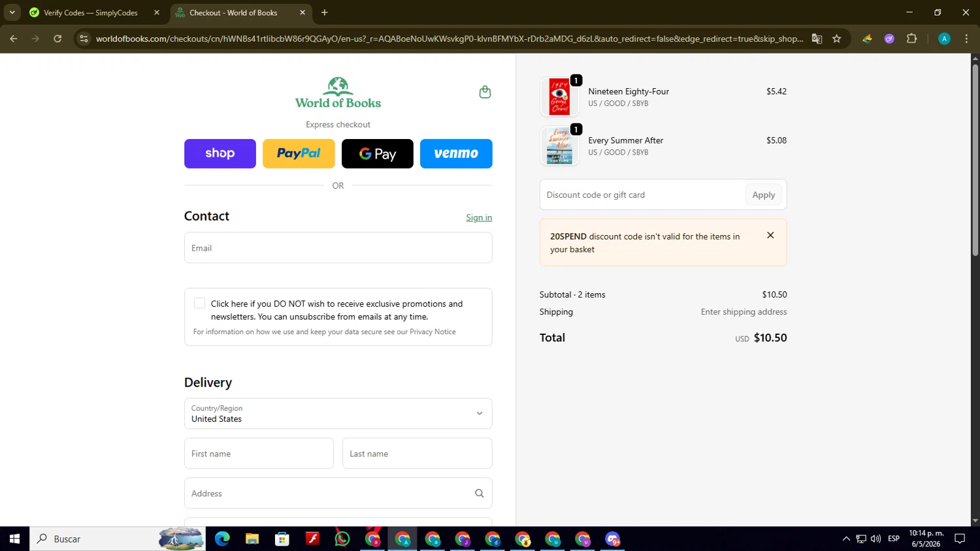
Task: Click the World of Books logo
Action: [338, 93]
